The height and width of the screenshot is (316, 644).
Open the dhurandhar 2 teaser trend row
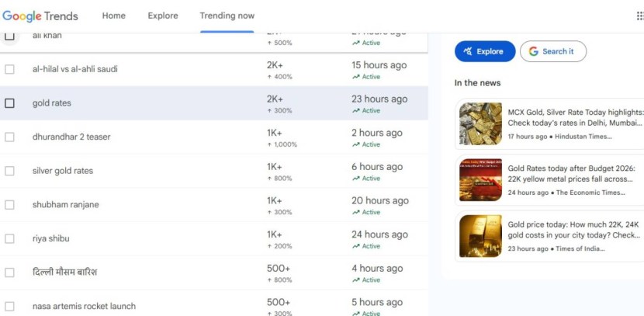pyautogui.click(x=71, y=137)
